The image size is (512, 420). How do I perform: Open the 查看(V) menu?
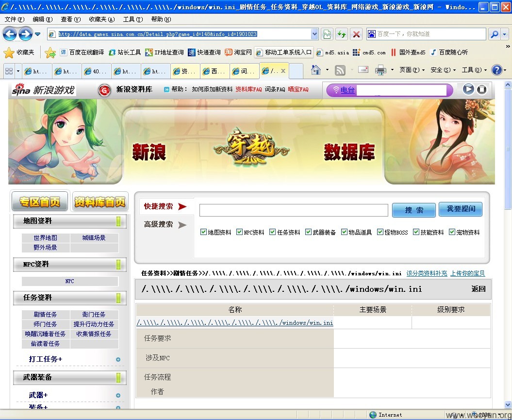pos(70,19)
